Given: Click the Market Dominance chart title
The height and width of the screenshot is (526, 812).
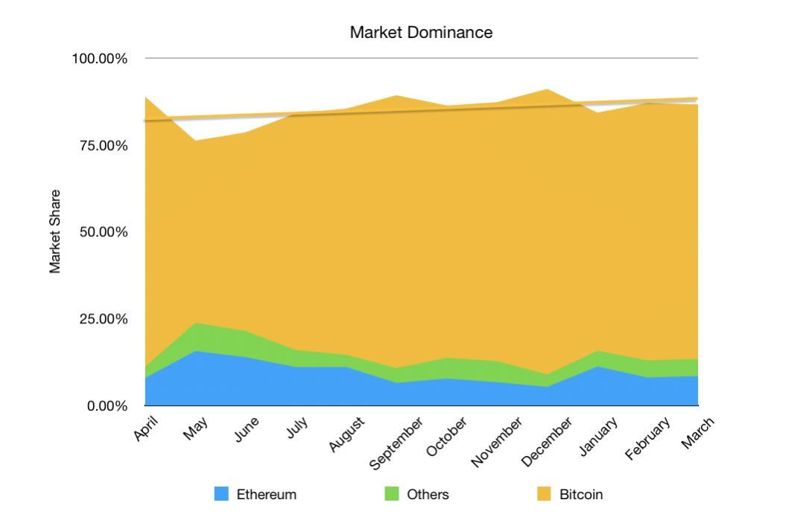Looking at the screenshot, I should [x=421, y=33].
